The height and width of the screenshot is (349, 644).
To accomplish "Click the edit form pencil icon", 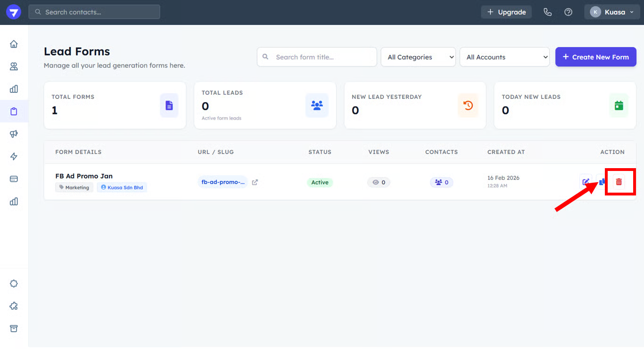I will pyautogui.click(x=586, y=182).
